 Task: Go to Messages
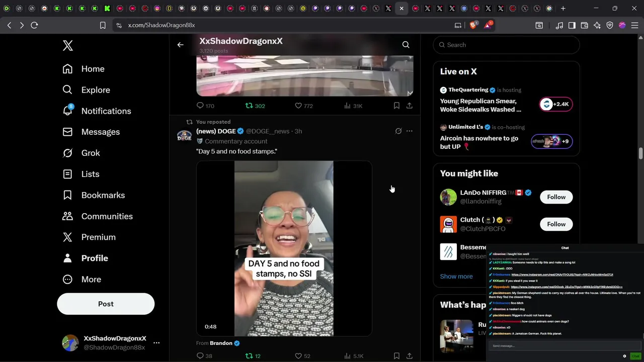(x=91, y=132)
